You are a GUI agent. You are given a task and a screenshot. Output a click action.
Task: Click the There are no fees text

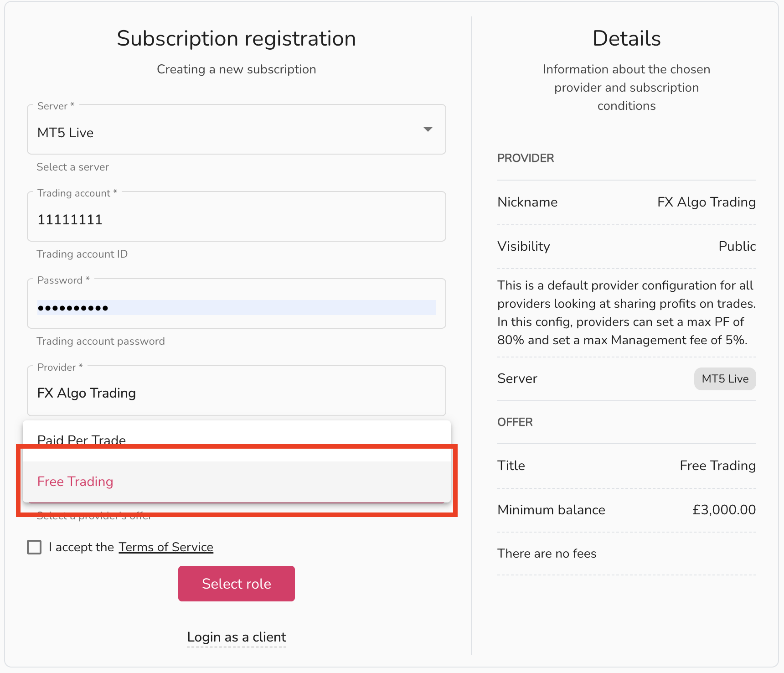547,554
